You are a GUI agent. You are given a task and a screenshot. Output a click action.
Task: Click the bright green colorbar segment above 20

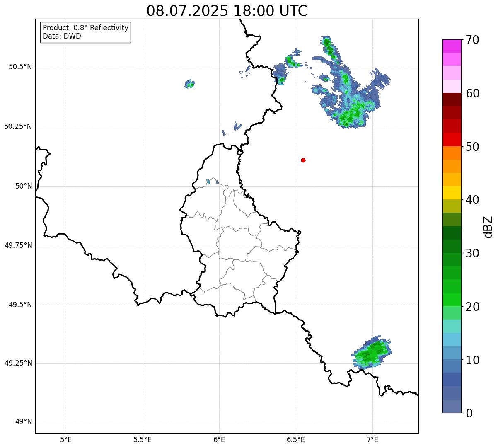pyautogui.click(x=452, y=300)
